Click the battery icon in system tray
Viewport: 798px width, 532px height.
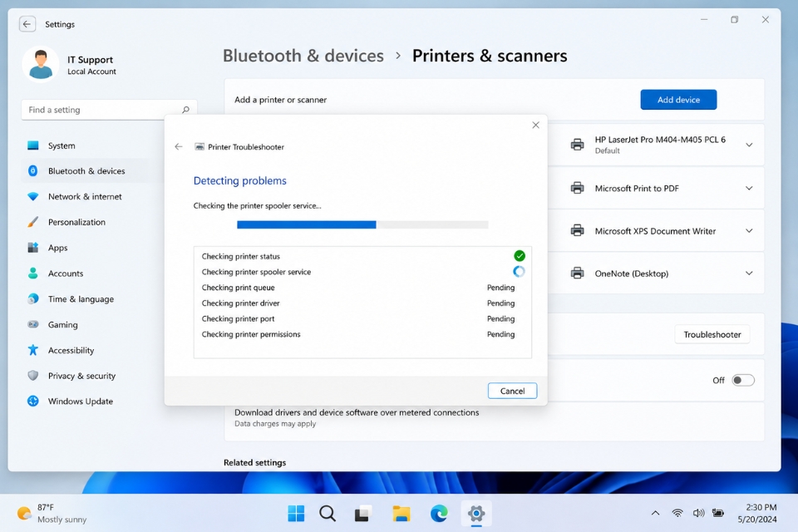718,513
